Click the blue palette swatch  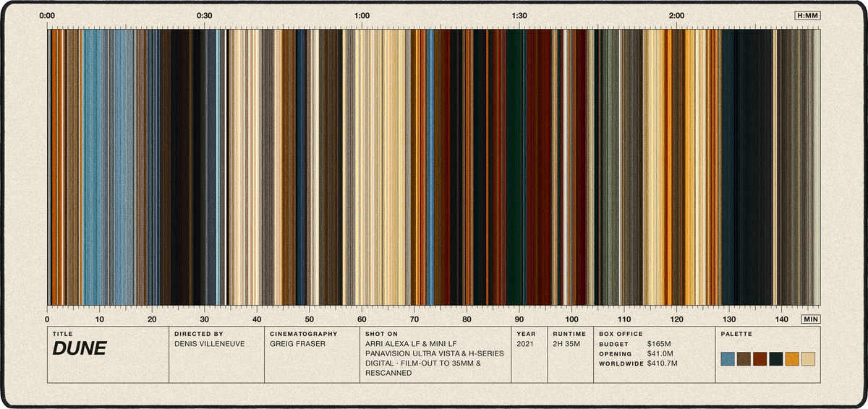pos(728,358)
